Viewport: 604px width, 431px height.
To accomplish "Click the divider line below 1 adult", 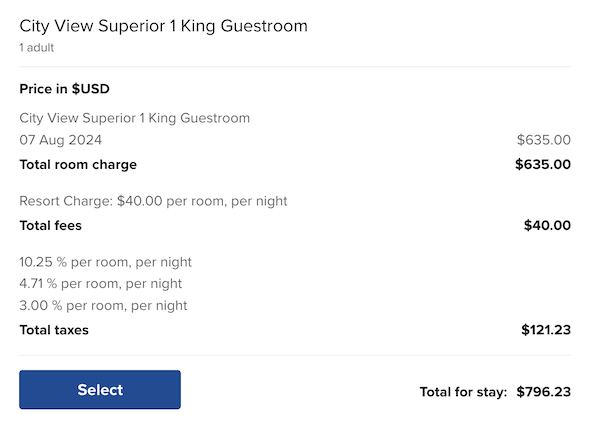I will [x=295, y=66].
